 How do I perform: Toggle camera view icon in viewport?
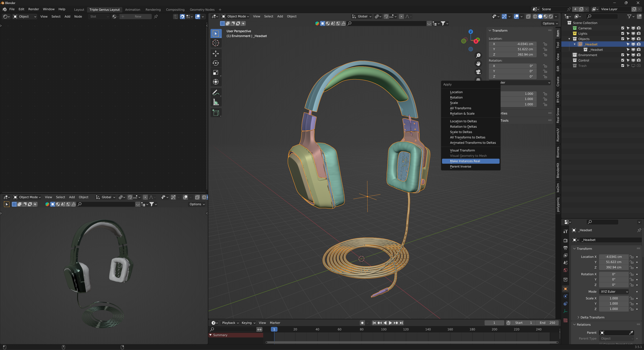pos(478,72)
